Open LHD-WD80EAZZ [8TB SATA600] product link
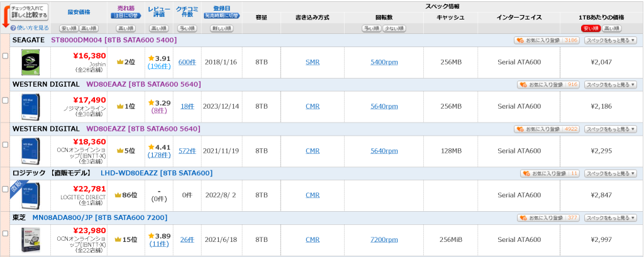Screen dimensions: 644x257 coord(157,173)
